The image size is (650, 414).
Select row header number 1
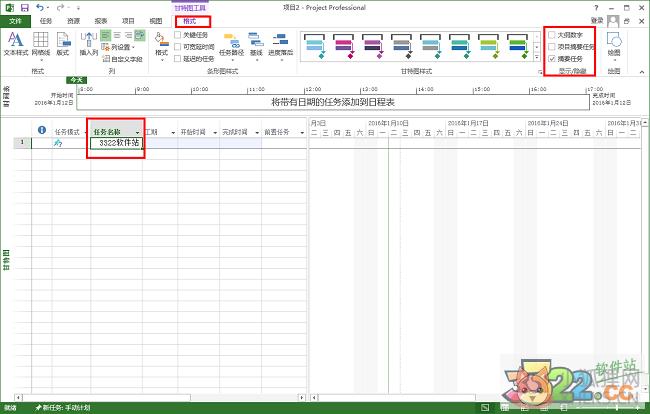[22, 143]
